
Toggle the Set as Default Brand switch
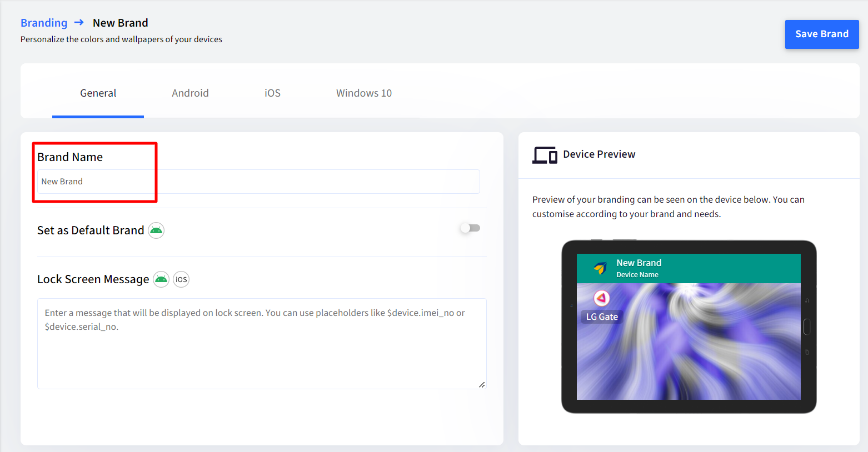[x=470, y=228]
